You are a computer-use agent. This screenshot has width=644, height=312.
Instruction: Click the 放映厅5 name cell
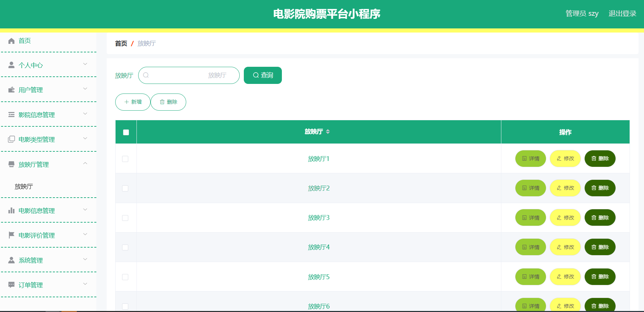pyautogui.click(x=319, y=277)
